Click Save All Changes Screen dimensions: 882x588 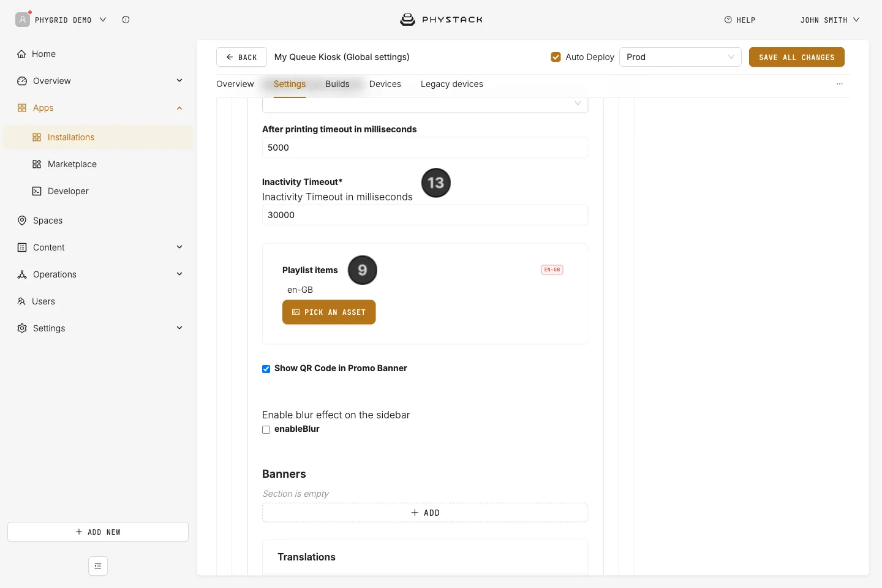[797, 57]
